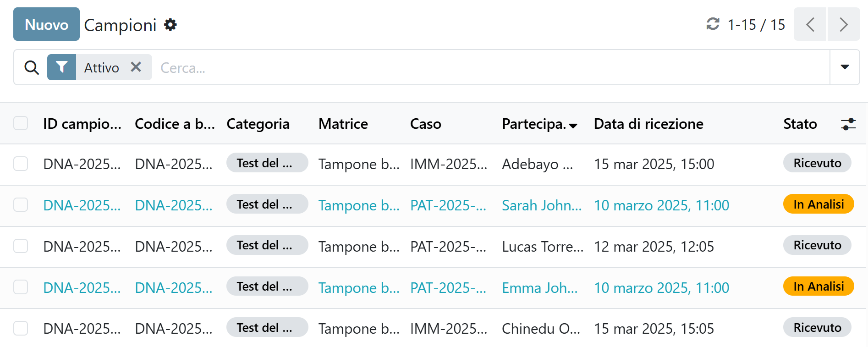
Task: Click the orange In Analisi badge for Sarah
Action: 818,204
